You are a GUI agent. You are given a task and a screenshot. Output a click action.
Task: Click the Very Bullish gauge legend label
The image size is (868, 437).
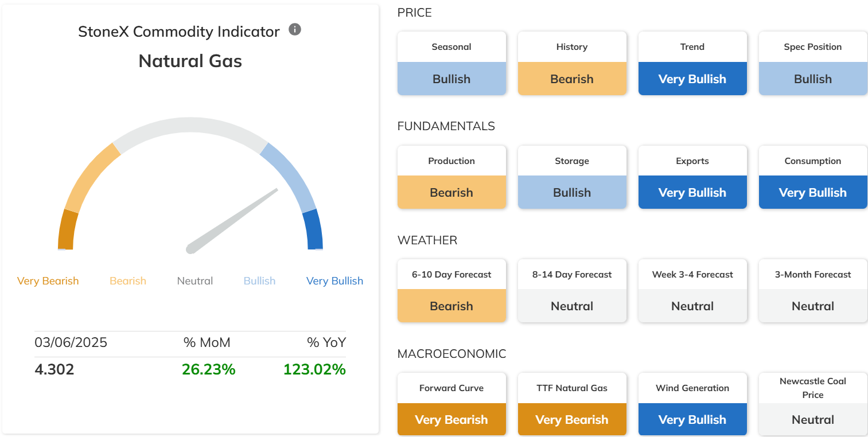click(334, 281)
